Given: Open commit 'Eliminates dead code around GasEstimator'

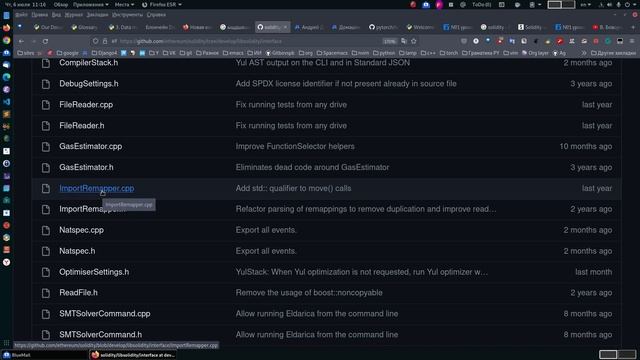Looking at the screenshot, I should point(312,167).
